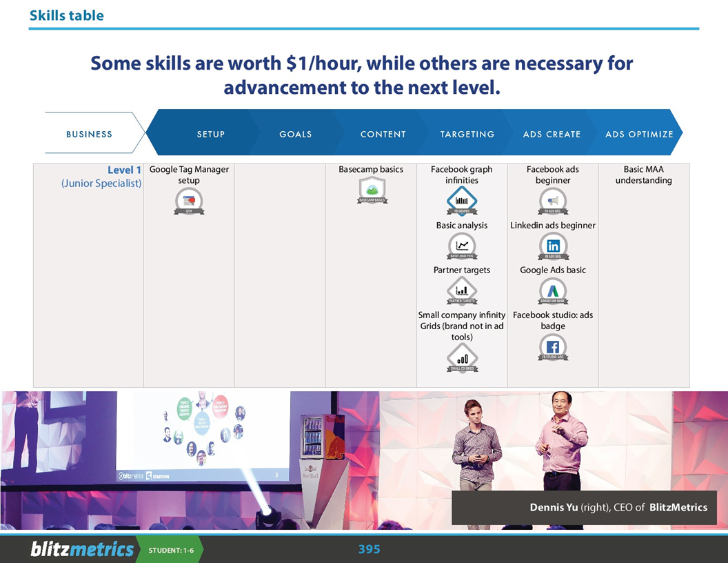Click the Google Ads basic badge
This screenshot has height=563, width=728.
(552, 290)
